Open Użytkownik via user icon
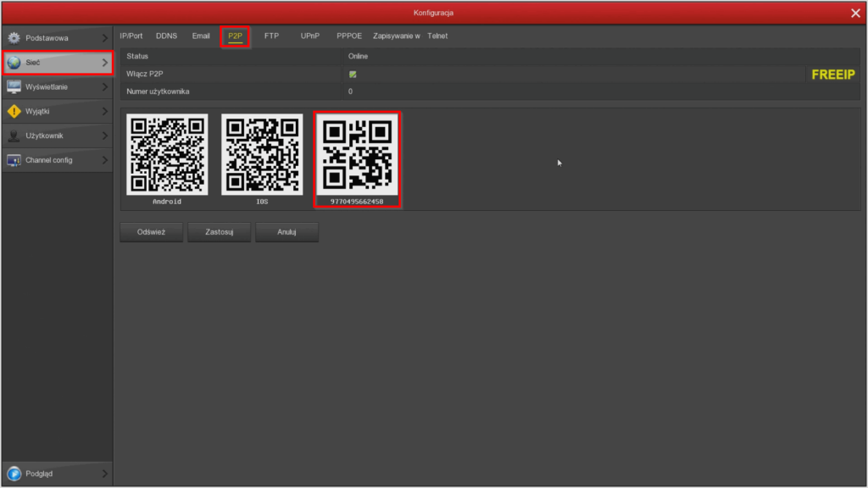This screenshot has width=868, height=488. click(x=13, y=136)
